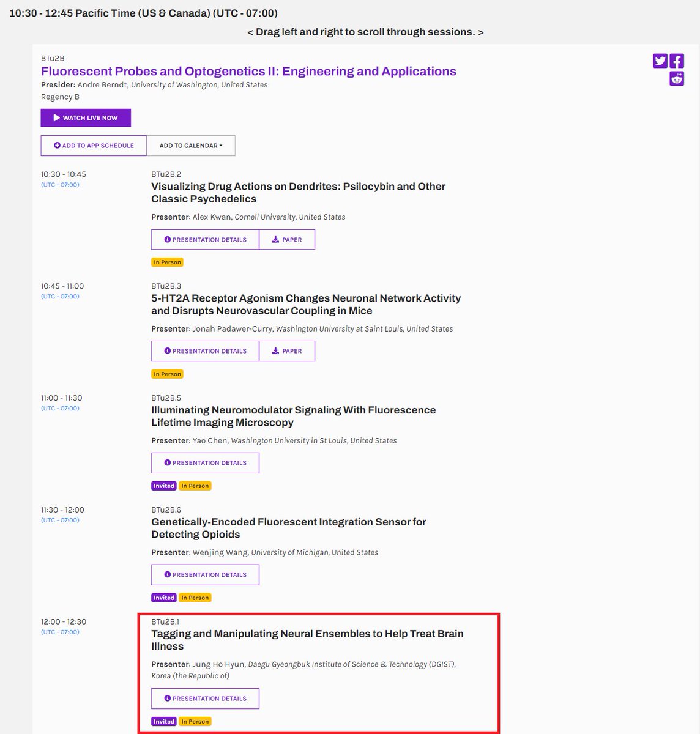
Task: Click UTC - 07:00 label under 10:30 - 10:45
Action: click(60, 185)
